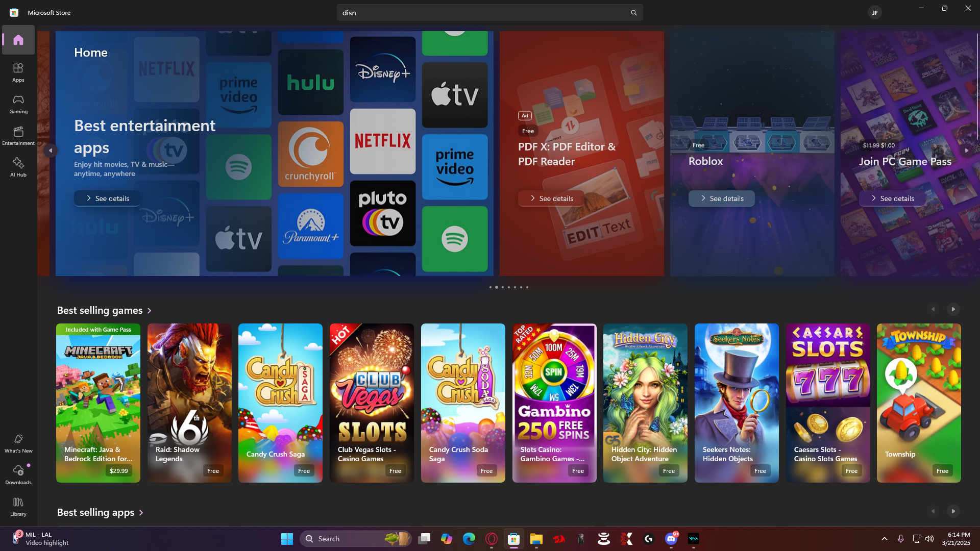The image size is (980, 551).
Task: Open the What's New page
Action: click(18, 443)
